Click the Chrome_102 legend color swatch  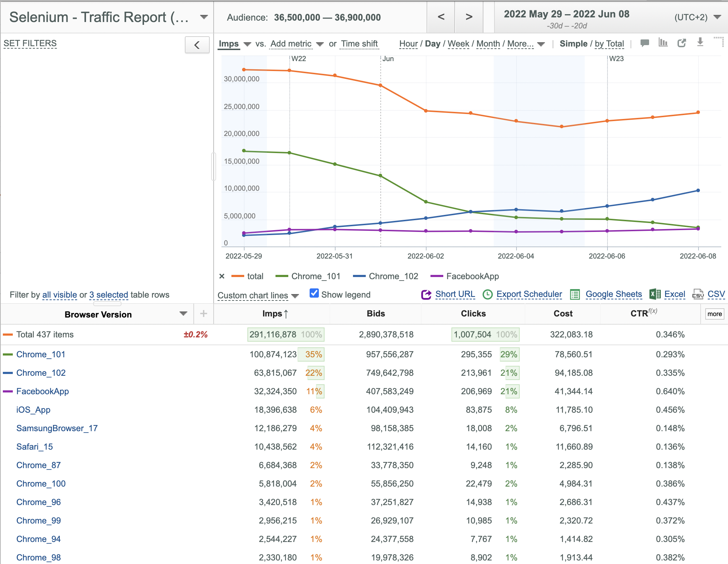pos(359,276)
